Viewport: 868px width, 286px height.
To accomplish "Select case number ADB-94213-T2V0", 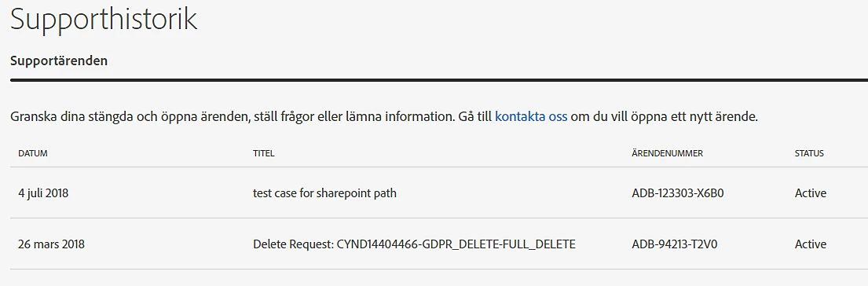I will point(674,244).
